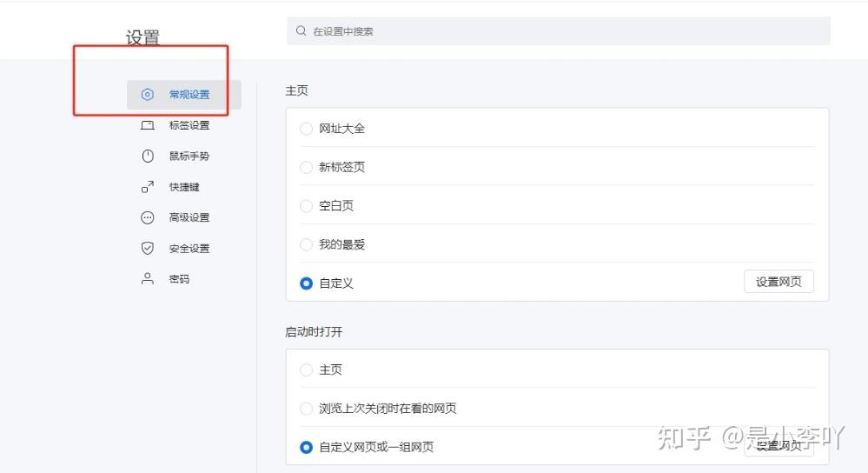The height and width of the screenshot is (473, 868).
Task: Click the 新标签页 option label
Action: click(x=342, y=167)
